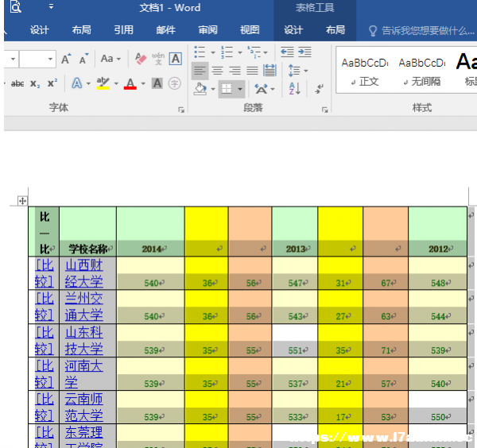Select the 正文 style

tap(365, 72)
